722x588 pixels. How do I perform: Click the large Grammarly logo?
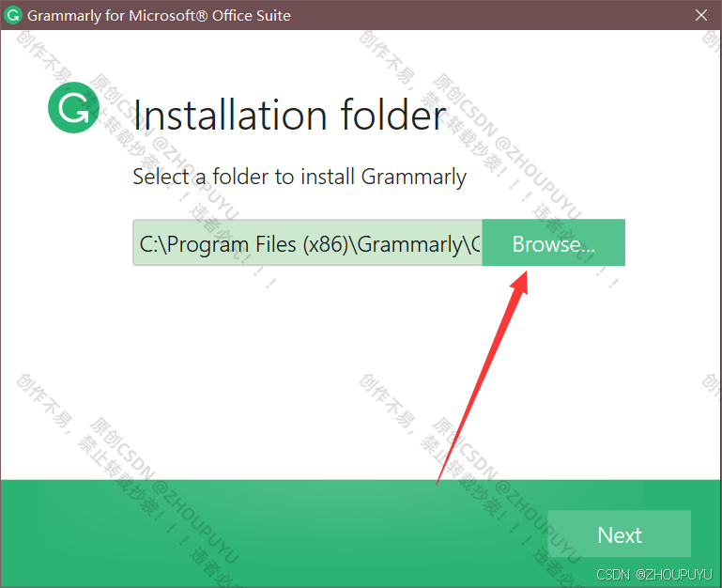coord(73,108)
